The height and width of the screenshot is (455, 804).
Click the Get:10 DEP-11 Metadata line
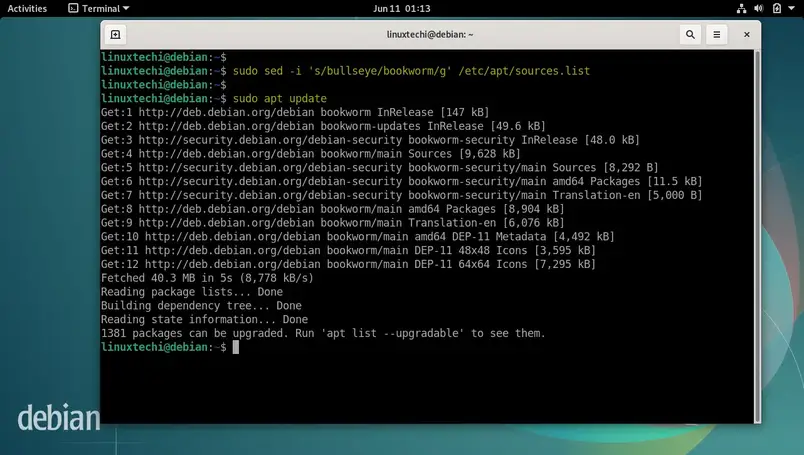click(357, 237)
